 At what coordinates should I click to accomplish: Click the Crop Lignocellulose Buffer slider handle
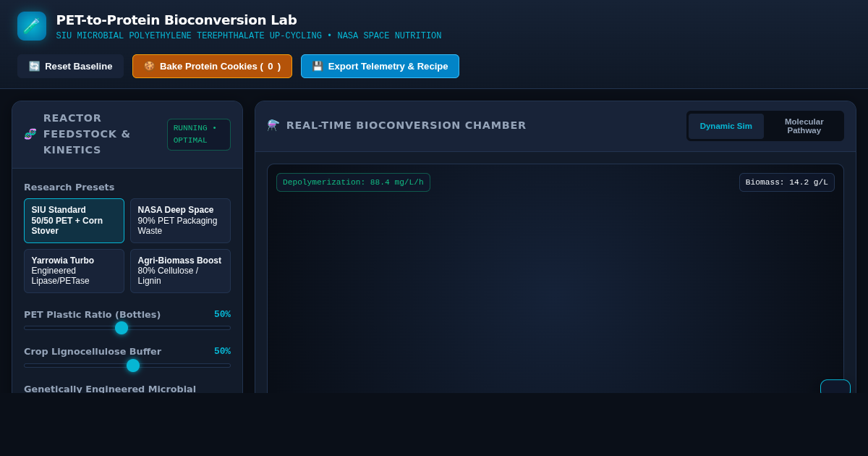pos(133,366)
